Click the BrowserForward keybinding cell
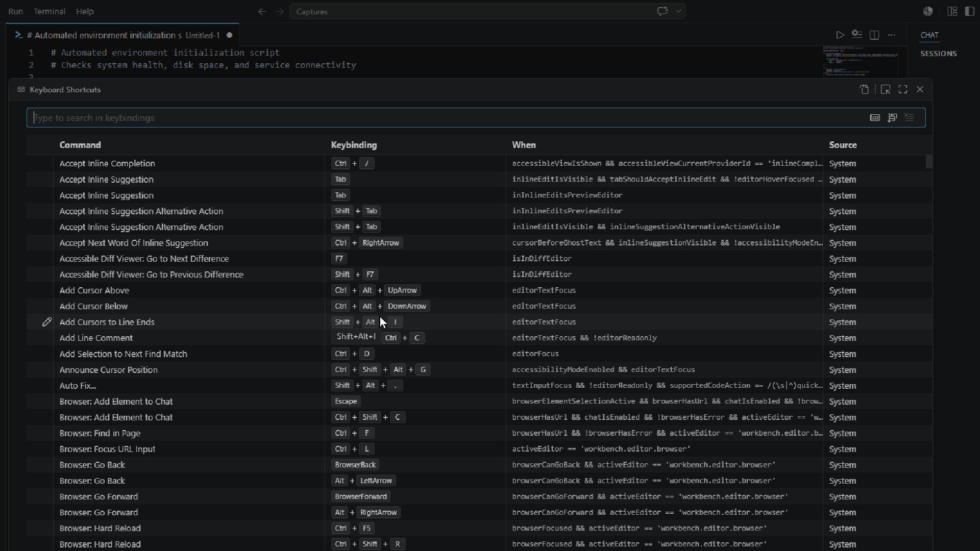980x551 pixels. click(x=361, y=496)
